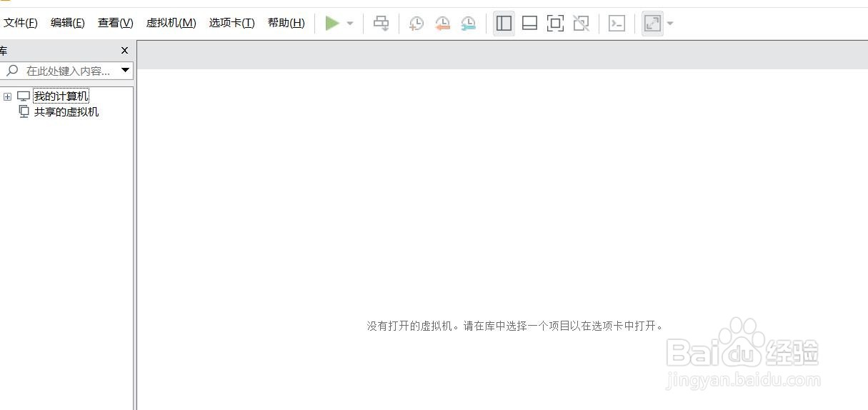Open the 帮助(H) menu
868x410 pixels.
pyautogui.click(x=286, y=23)
